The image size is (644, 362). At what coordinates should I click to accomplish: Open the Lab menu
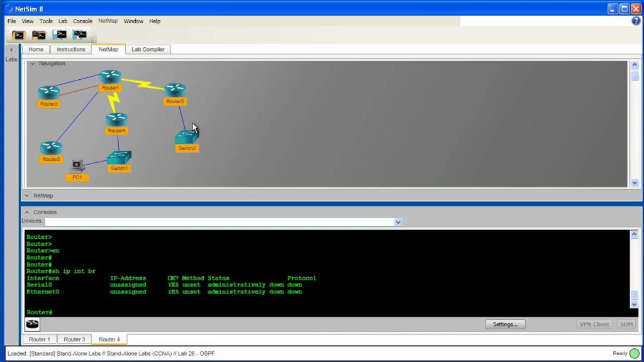[63, 21]
